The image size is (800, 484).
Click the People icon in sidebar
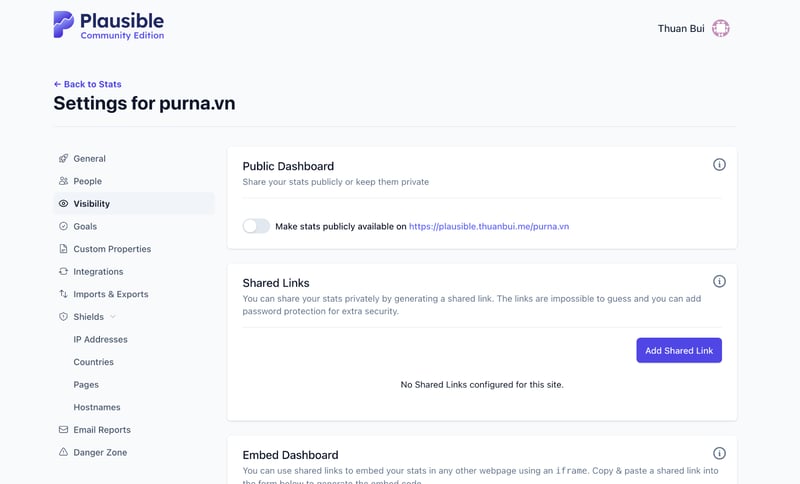tap(64, 181)
